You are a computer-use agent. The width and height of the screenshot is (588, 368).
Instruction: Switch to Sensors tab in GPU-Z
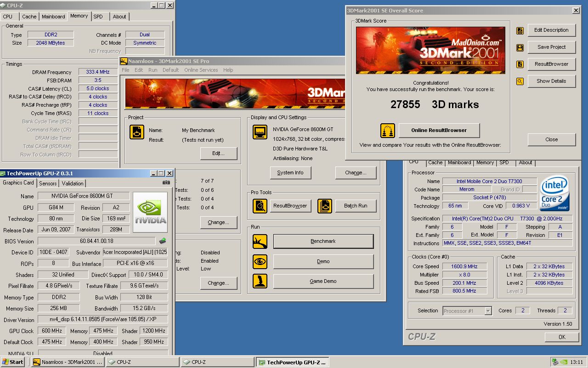(48, 183)
